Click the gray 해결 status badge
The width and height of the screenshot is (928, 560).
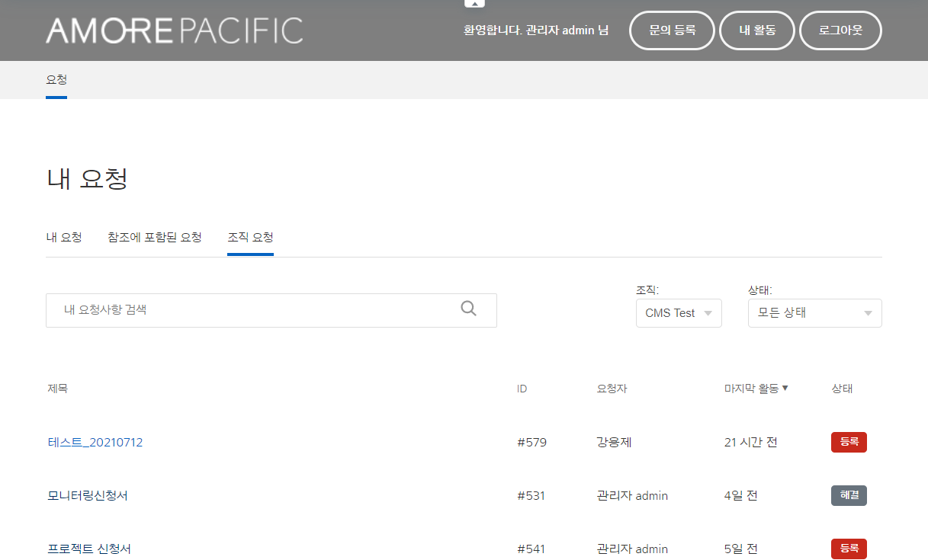click(x=848, y=495)
